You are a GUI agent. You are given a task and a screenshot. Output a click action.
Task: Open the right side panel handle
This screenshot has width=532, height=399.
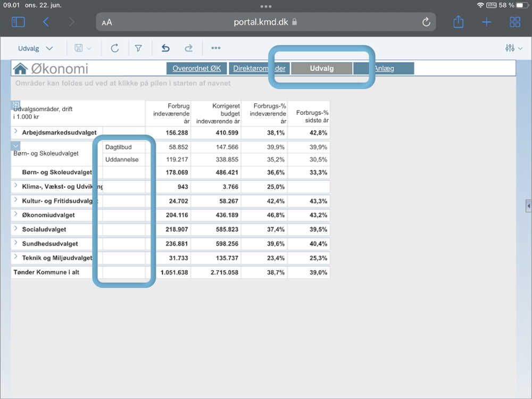[x=528, y=205]
